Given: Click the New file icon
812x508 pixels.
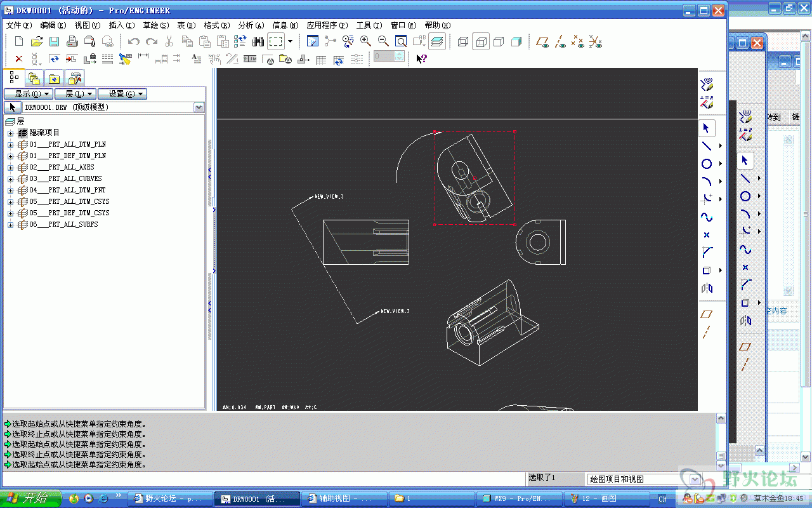Looking at the screenshot, I should tap(19, 41).
